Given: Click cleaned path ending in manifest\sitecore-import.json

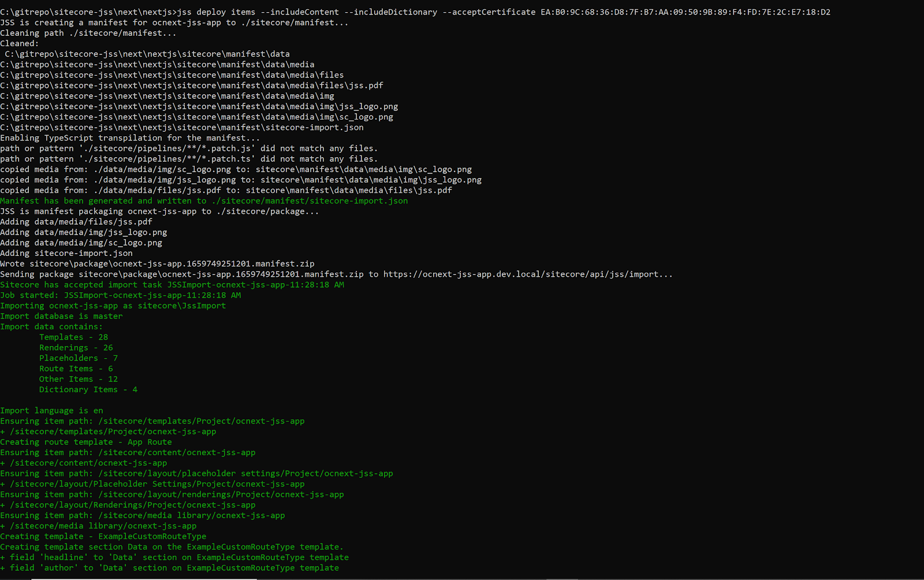Looking at the screenshot, I should [x=182, y=127].
